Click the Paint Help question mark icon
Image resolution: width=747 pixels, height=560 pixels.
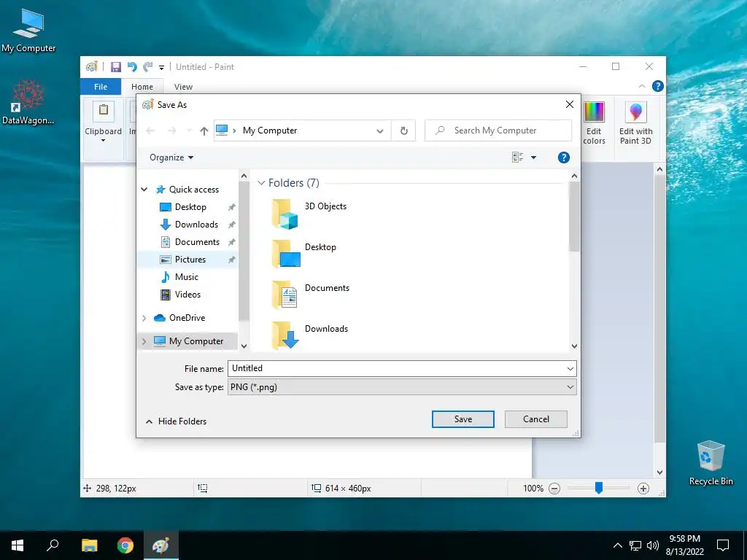point(657,86)
